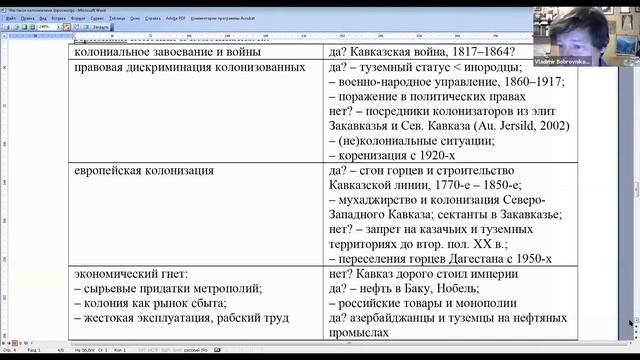Image resolution: width=640 pixels, height=360 pixels.
Task: Click '– сырьевые придатки метрополий;' line
Action: coord(168,288)
